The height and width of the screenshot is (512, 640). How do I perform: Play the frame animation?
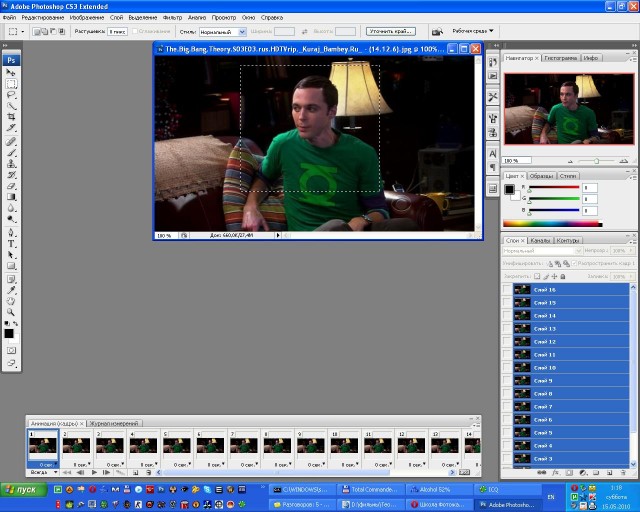pyautogui.click(x=94, y=472)
